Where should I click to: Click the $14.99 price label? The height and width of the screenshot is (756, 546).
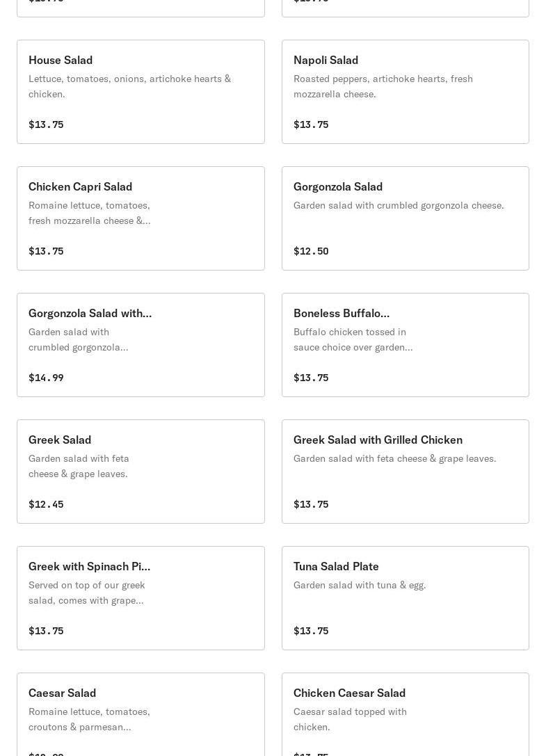(46, 378)
